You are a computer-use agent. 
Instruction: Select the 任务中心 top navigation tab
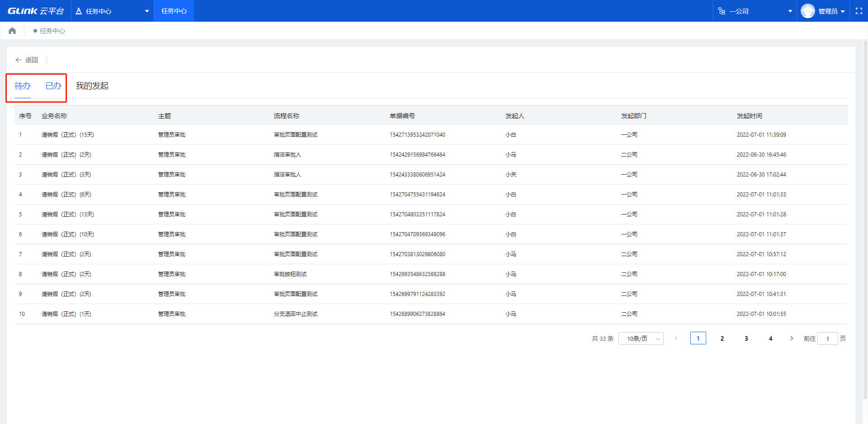(174, 11)
